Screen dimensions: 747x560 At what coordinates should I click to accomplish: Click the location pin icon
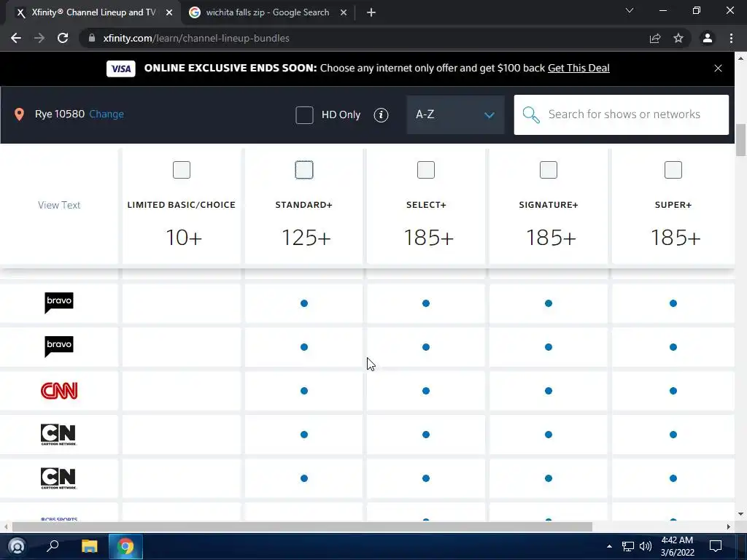tap(19, 114)
